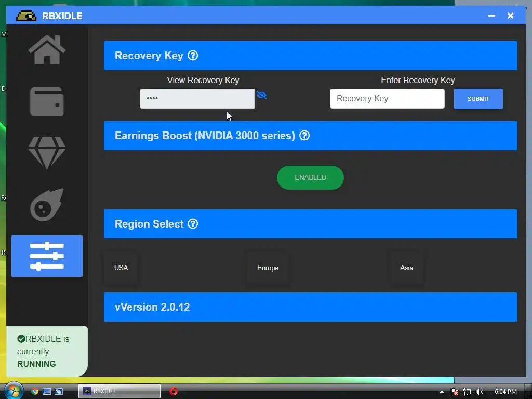Open the Home page in sidebar
The width and height of the screenshot is (532, 399).
click(47, 50)
